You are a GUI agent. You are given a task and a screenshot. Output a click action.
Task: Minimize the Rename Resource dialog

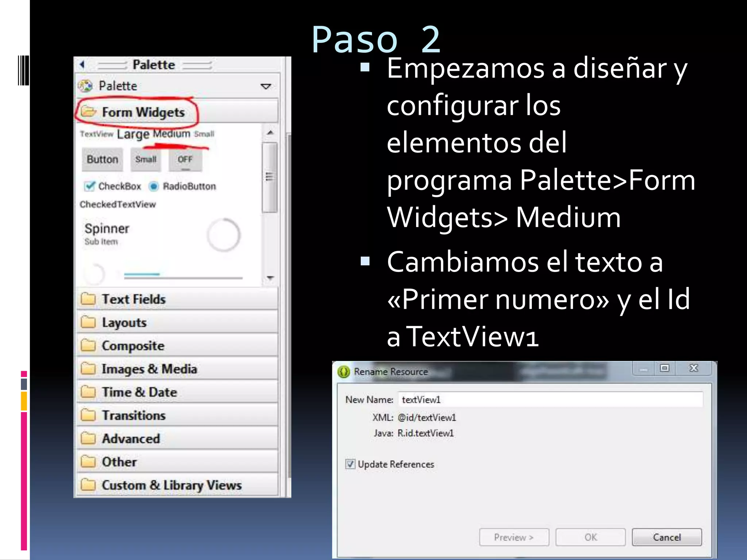click(643, 369)
